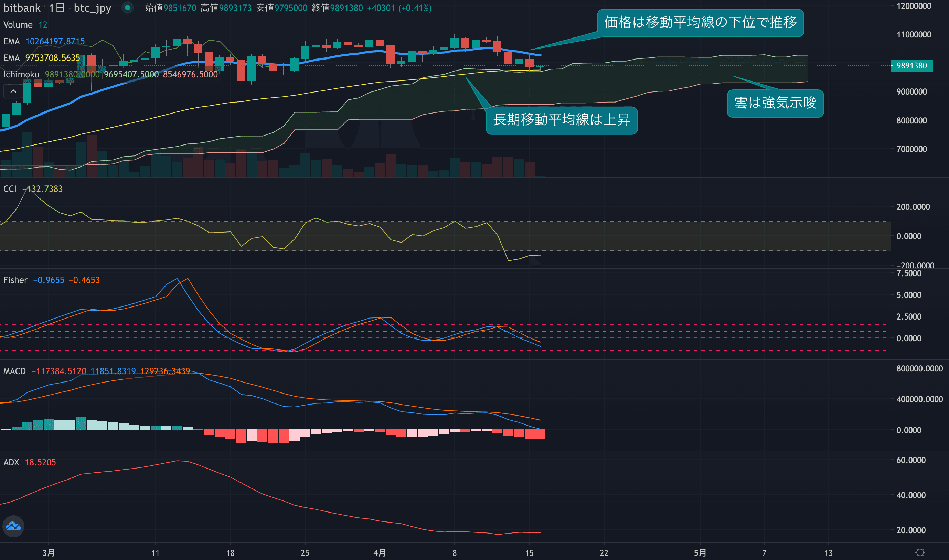Select the MACD indicator legend

click(x=14, y=371)
